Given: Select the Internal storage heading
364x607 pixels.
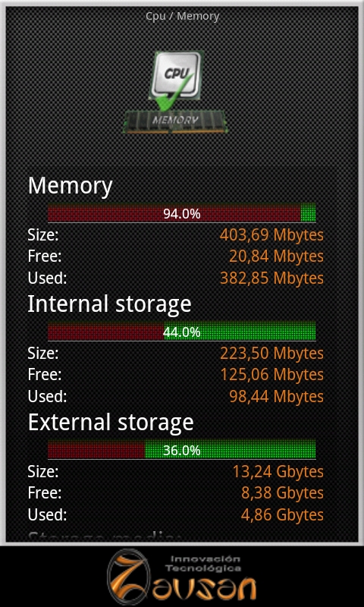Looking at the screenshot, I should click(109, 304).
